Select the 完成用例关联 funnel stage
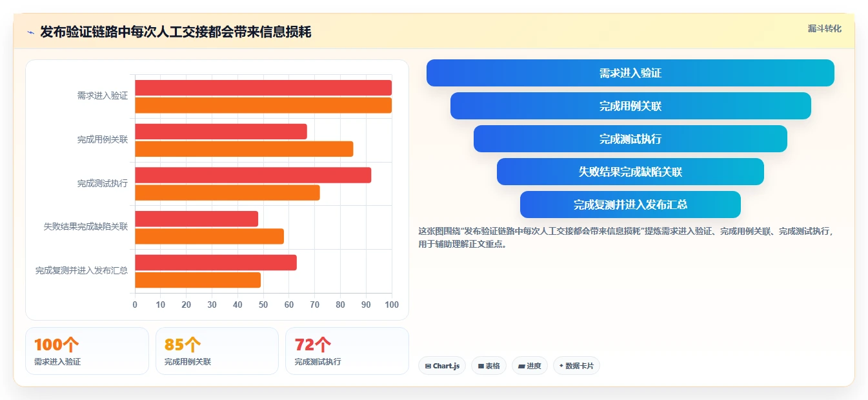868x400 pixels. pyautogui.click(x=630, y=106)
